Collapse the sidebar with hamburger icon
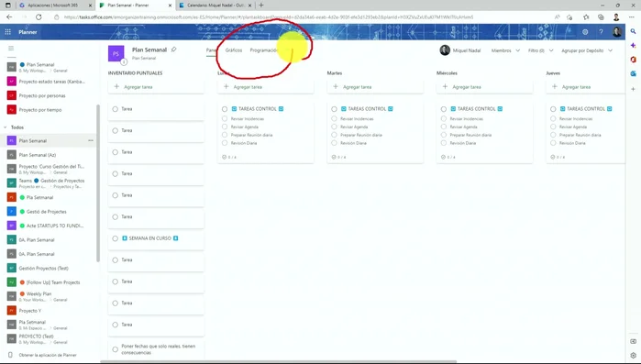The height and width of the screenshot is (364, 641). [11, 49]
